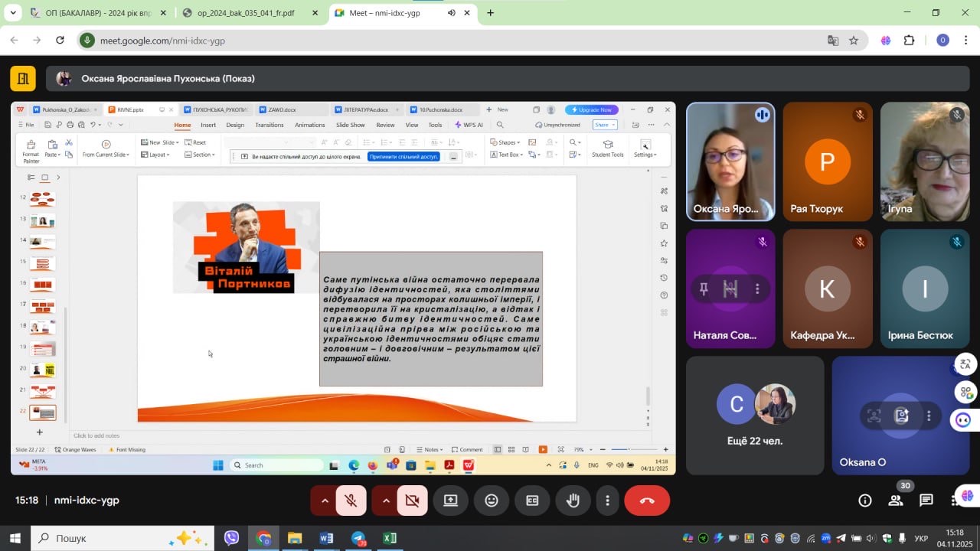Image resolution: width=980 pixels, height=551 pixels.
Task: Bookmark this page with the star icon
Action: coord(854,41)
